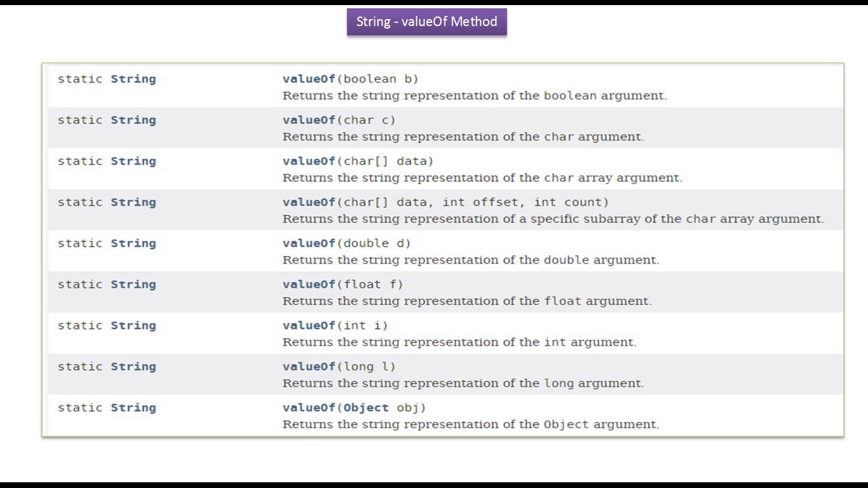The width and height of the screenshot is (868, 488).
Task: Click String return type in valueOf(char c) row
Action: coord(133,120)
